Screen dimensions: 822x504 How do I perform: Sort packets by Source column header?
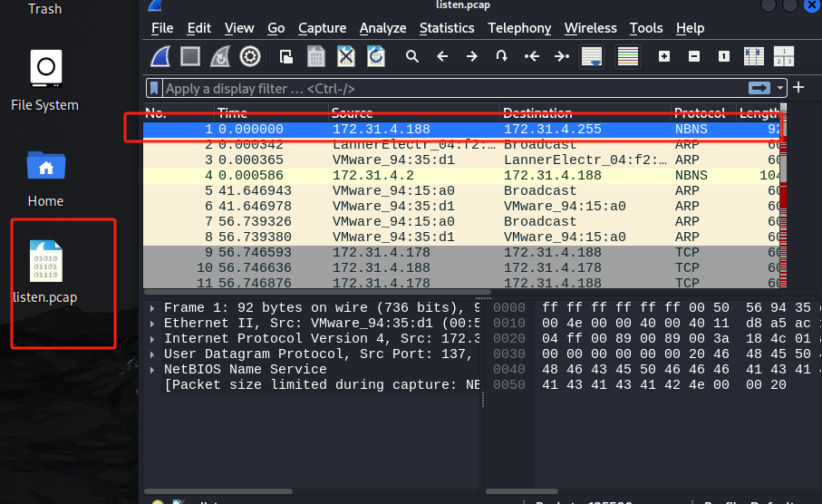[414, 112]
